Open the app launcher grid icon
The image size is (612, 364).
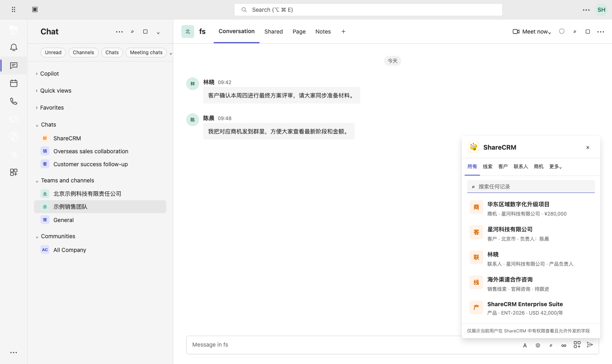pos(13,9)
